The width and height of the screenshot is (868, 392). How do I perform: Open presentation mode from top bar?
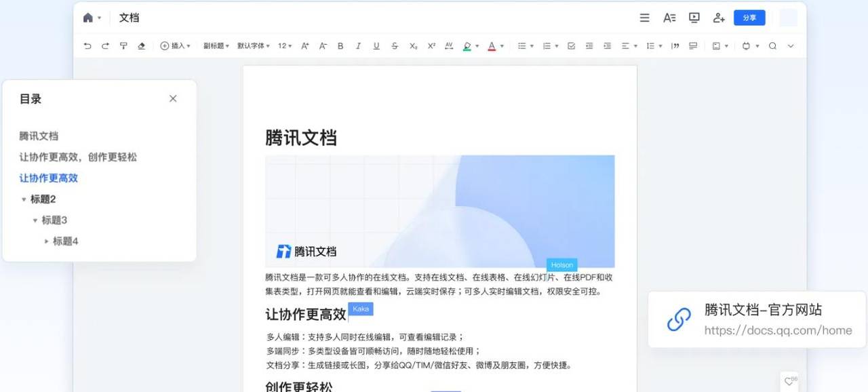pyautogui.click(x=694, y=18)
